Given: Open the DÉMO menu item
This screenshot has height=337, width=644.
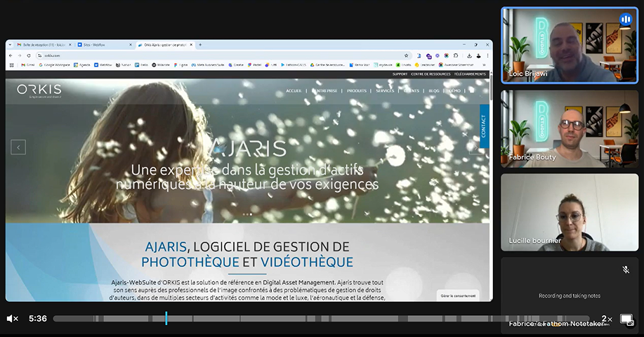Looking at the screenshot, I should tap(454, 91).
